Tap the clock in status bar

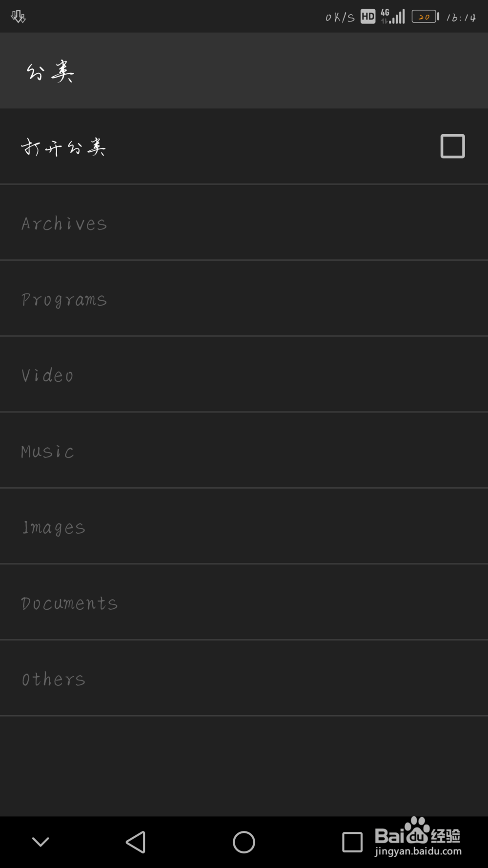pyautogui.click(x=461, y=18)
